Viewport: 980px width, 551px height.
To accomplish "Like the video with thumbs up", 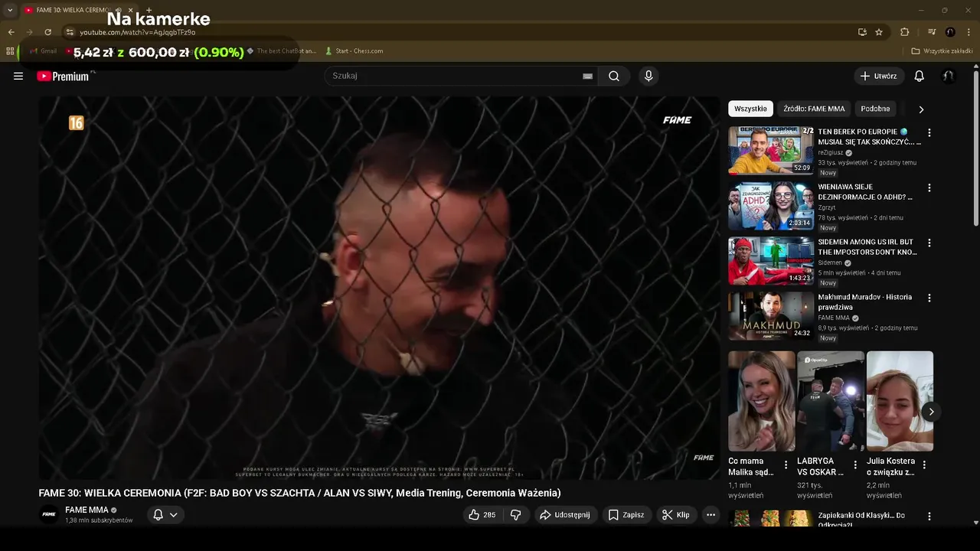I will pos(482,515).
